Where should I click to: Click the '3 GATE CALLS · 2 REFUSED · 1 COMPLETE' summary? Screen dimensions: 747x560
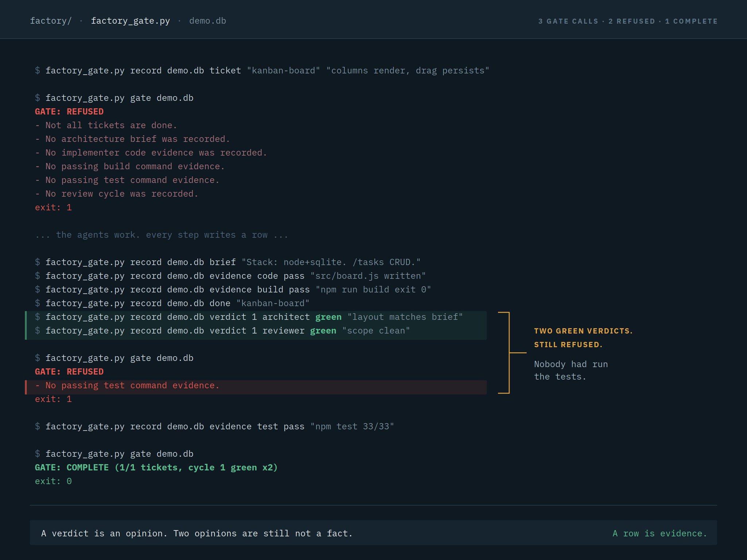click(x=628, y=21)
